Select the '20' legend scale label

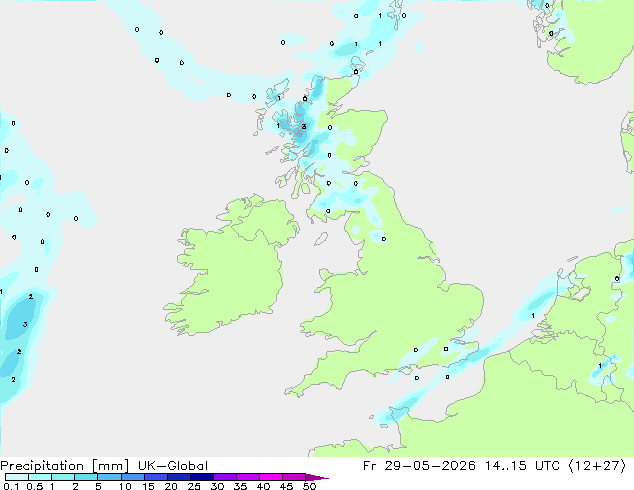point(171,486)
